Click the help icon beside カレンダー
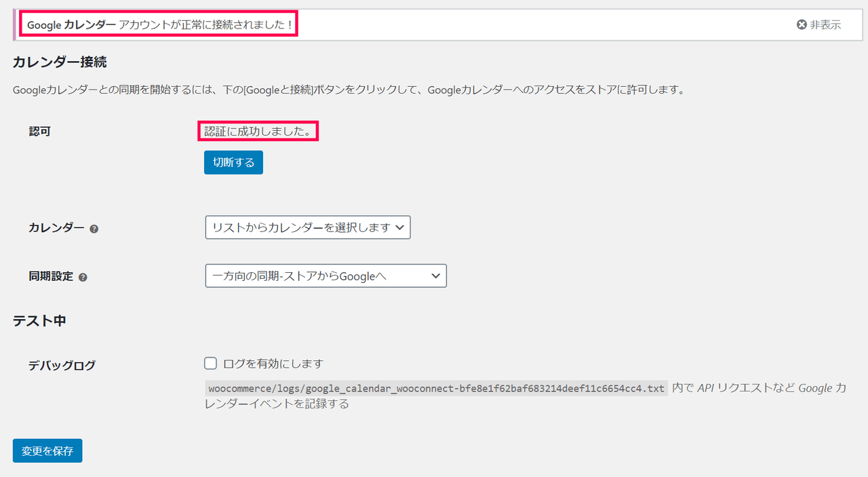The height and width of the screenshot is (477, 868). [x=94, y=229]
